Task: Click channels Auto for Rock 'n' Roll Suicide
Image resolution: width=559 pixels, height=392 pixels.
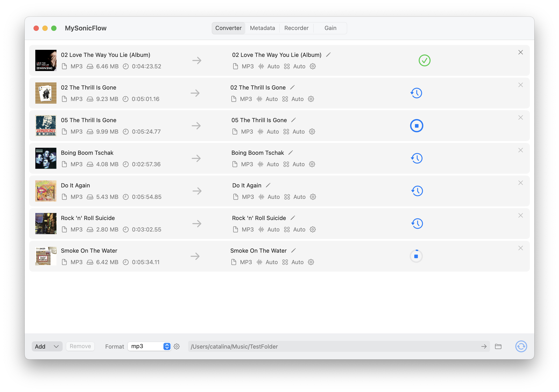Action: pyautogui.click(x=299, y=230)
